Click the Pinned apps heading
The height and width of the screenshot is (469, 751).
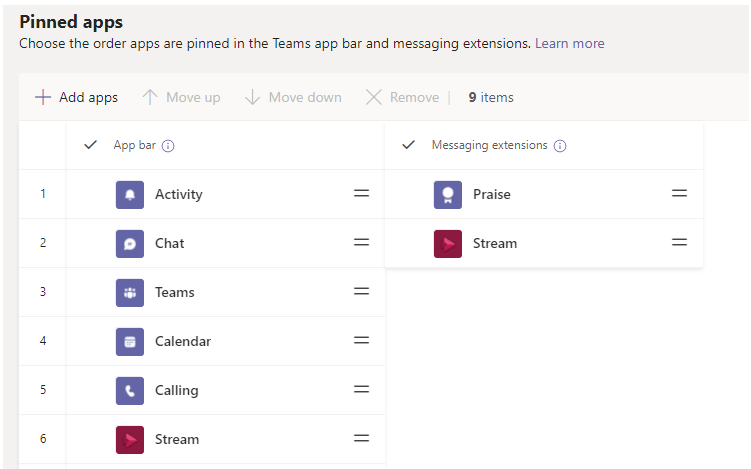[71, 22]
